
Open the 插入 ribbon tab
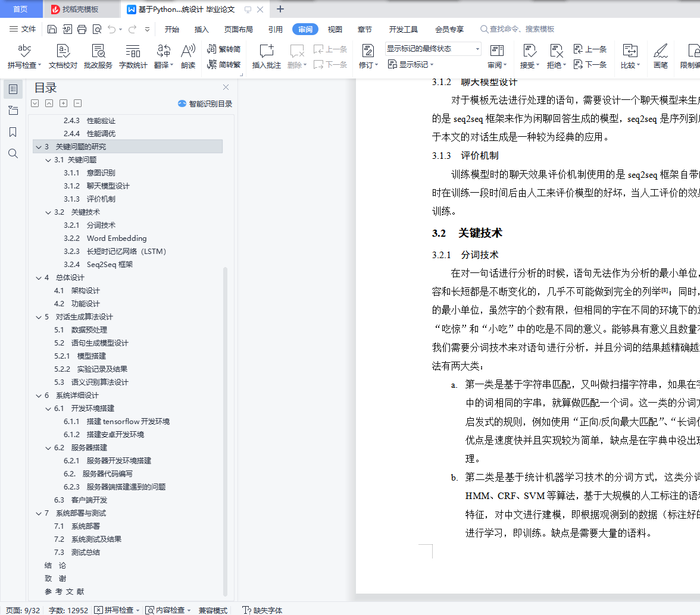[x=201, y=29]
